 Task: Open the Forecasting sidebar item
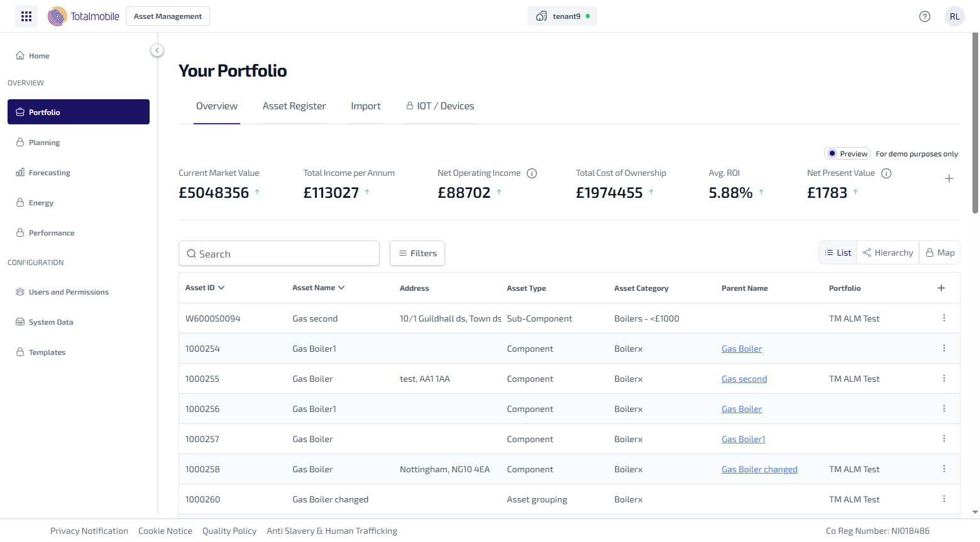coord(49,173)
